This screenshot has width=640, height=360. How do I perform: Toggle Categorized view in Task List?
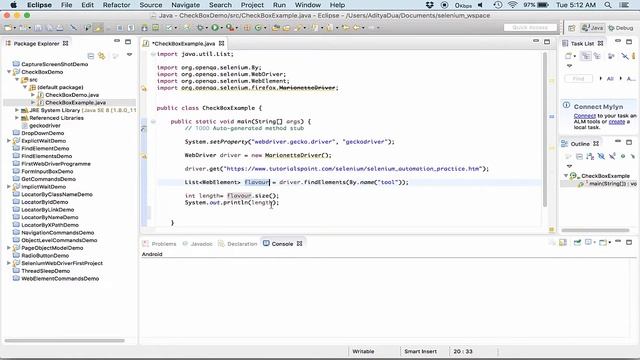[586, 56]
